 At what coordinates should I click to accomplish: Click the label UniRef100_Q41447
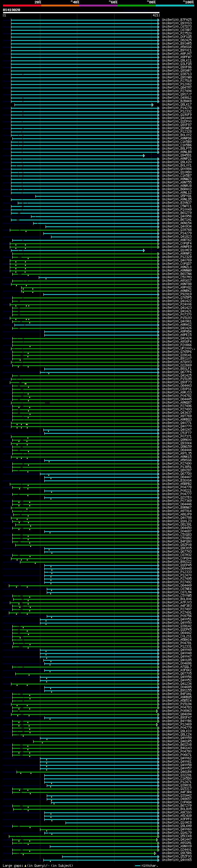[x=177, y=839]
